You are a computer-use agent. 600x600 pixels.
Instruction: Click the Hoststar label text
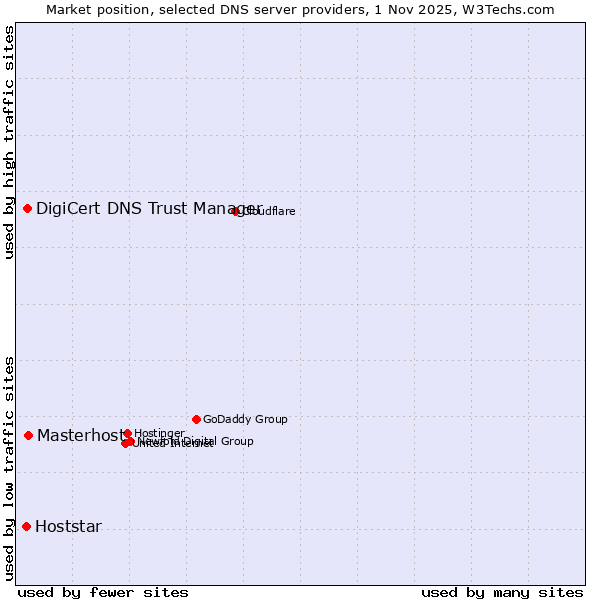pyautogui.click(x=68, y=526)
